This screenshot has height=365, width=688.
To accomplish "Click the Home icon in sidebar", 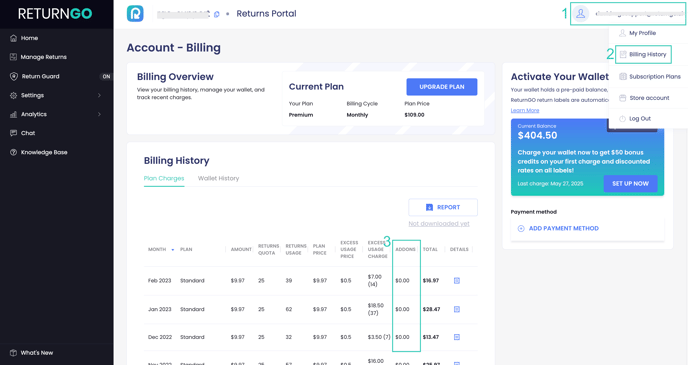I will (x=14, y=38).
